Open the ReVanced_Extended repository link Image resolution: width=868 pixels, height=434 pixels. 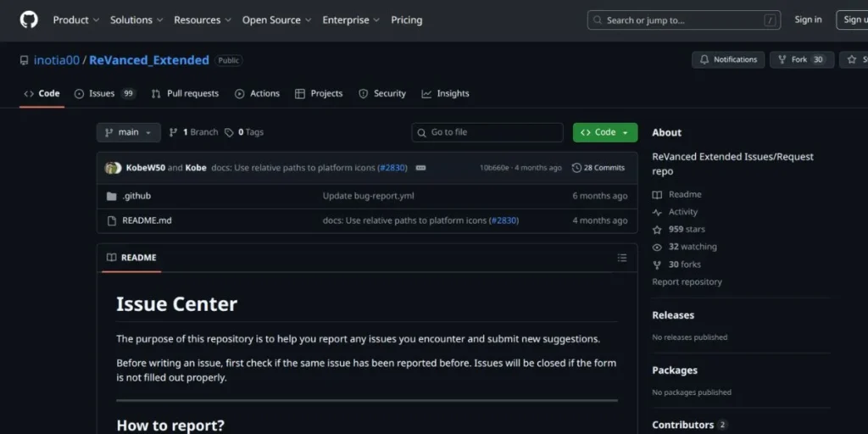coord(149,60)
